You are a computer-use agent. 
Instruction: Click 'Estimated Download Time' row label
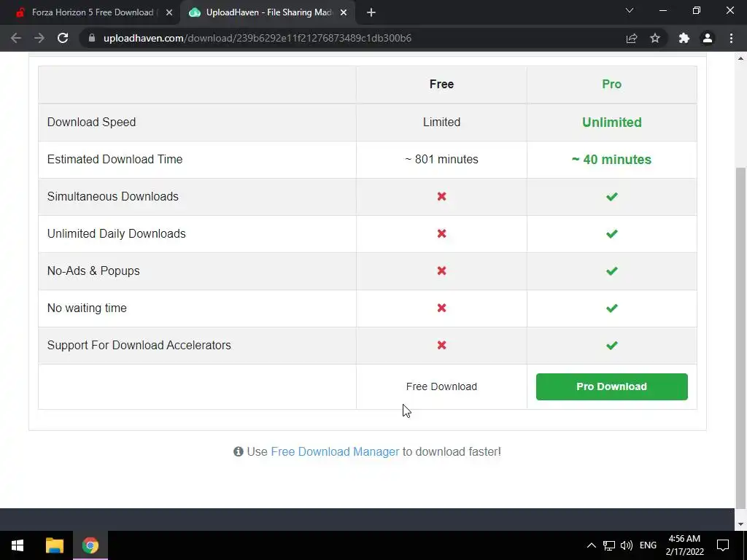[115, 159]
